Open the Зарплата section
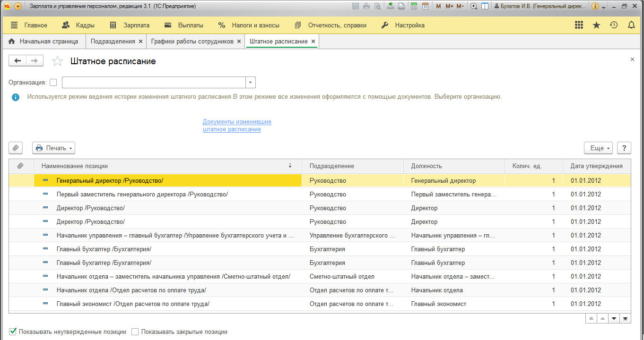This screenshot has width=644, height=340. point(130,25)
